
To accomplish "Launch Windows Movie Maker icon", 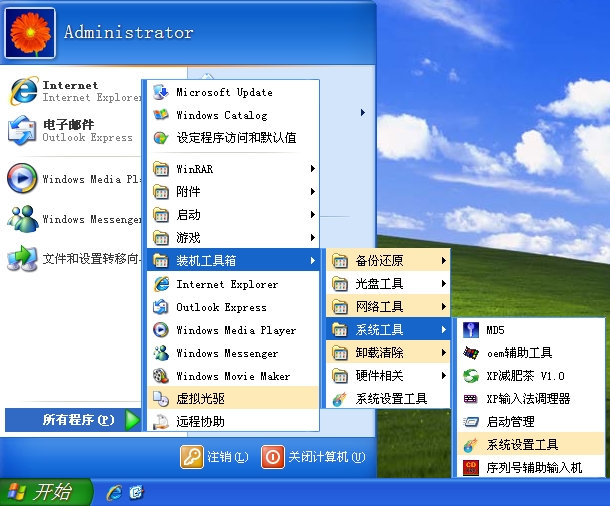I will pyautogui.click(x=161, y=376).
